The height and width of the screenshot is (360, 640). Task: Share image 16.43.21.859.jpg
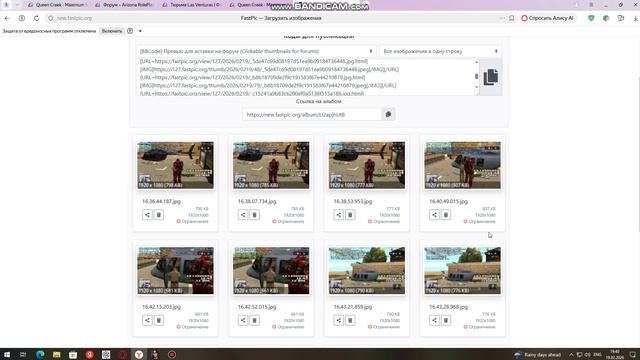[338, 320]
